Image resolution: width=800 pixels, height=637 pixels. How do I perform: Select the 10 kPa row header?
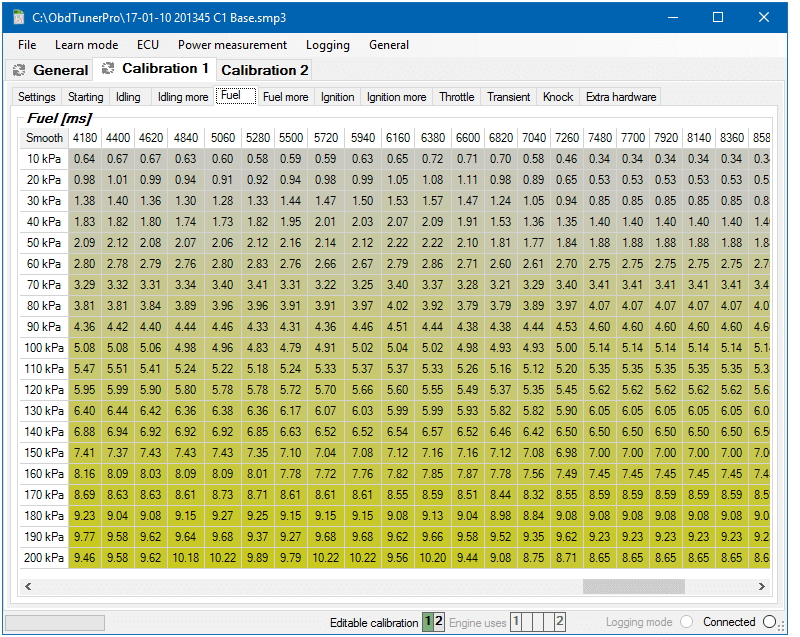coord(44,159)
